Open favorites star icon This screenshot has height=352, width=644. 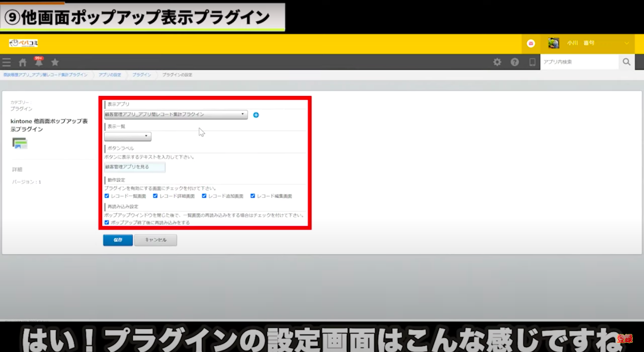click(55, 62)
